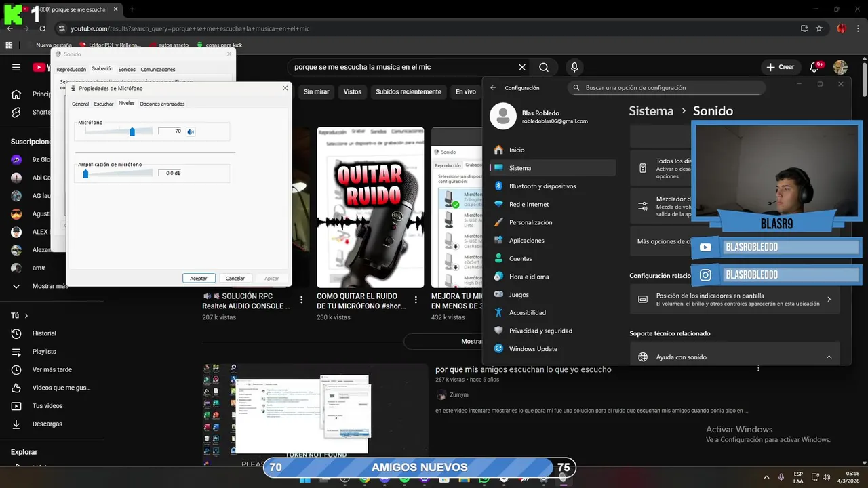Viewport: 868px width, 488px height.
Task: Switch to General tab in Propiedades de Micrófono
Action: pos(80,104)
